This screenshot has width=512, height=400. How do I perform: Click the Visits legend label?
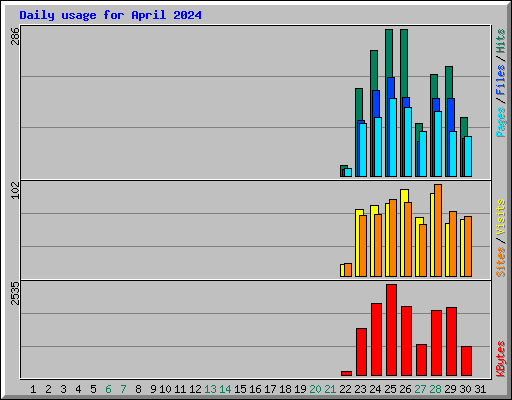(x=500, y=217)
